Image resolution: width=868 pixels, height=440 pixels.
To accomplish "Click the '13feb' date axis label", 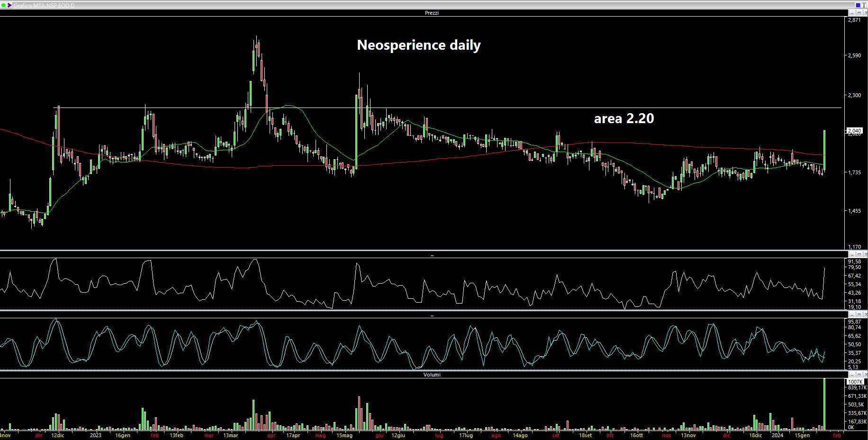I will [x=176, y=435].
